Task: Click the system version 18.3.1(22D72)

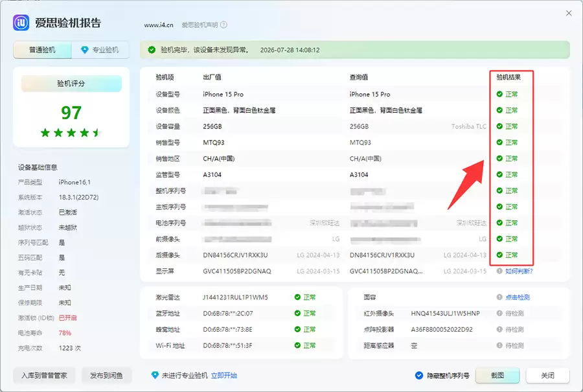Action: (78, 197)
